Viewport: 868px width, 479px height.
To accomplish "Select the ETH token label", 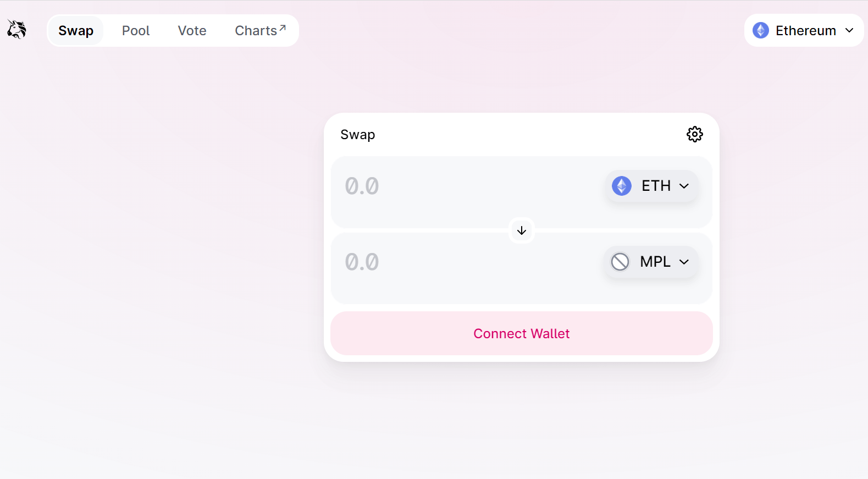I will coord(656,186).
